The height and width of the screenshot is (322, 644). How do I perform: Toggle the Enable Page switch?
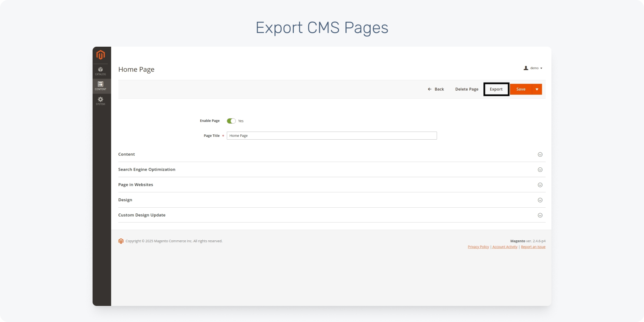coord(231,121)
